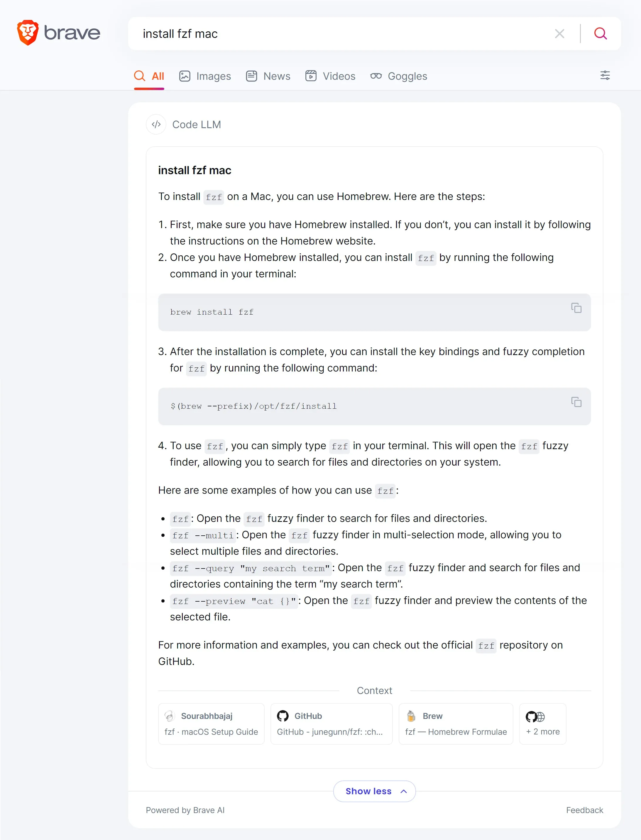Switch to the Videos tab
The image size is (641, 840).
click(330, 76)
